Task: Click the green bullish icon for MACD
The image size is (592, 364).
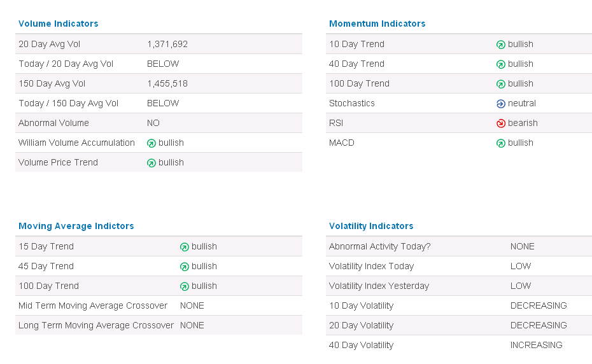Action: (x=500, y=143)
